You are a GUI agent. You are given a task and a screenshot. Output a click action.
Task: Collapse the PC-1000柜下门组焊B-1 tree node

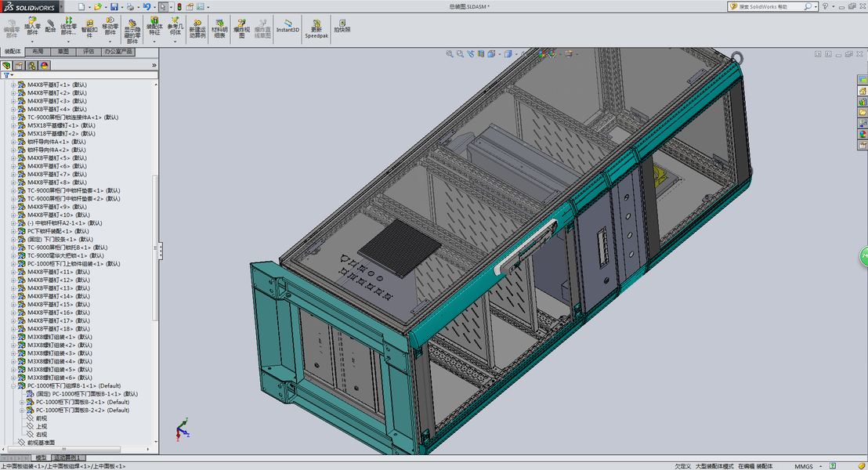point(13,386)
